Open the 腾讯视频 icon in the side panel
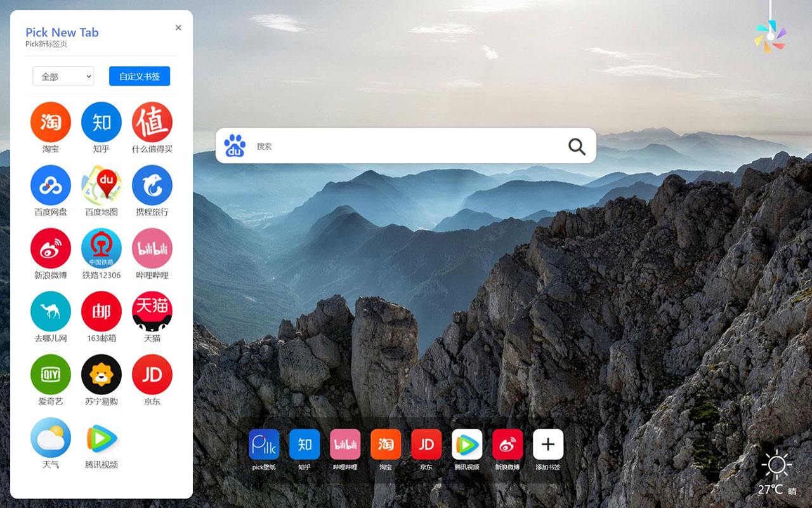The height and width of the screenshot is (508, 812). tap(101, 438)
